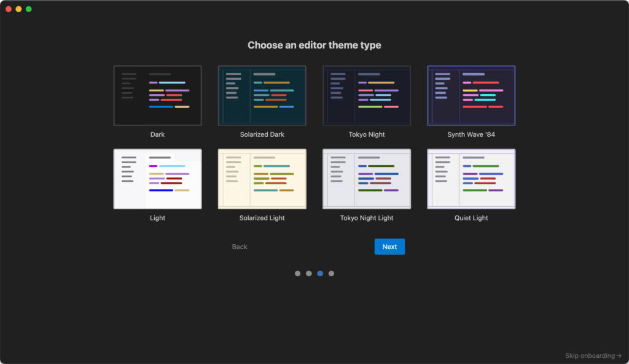Click the Skip onboarding link
This screenshot has height=364, width=629.
pos(593,355)
